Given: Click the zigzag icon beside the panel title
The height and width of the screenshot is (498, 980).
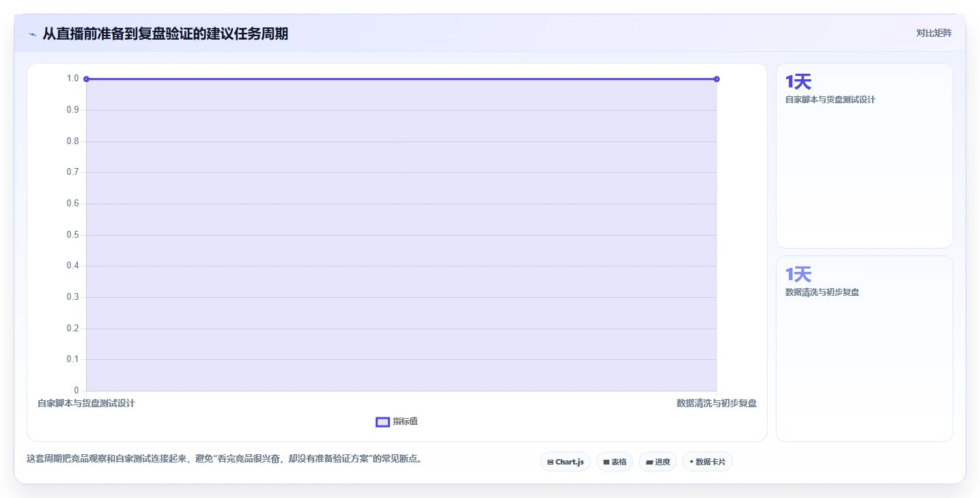Looking at the screenshot, I should click(x=32, y=33).
